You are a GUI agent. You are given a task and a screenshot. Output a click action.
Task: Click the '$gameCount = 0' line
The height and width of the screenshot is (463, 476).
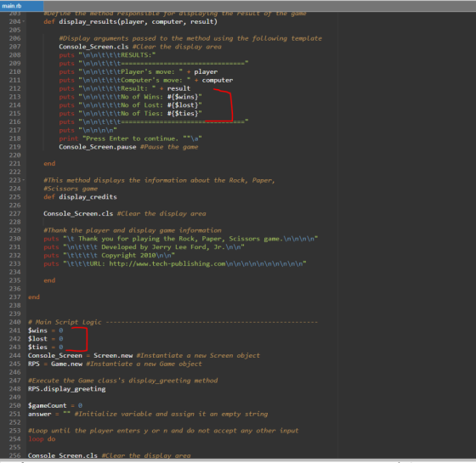55,406
